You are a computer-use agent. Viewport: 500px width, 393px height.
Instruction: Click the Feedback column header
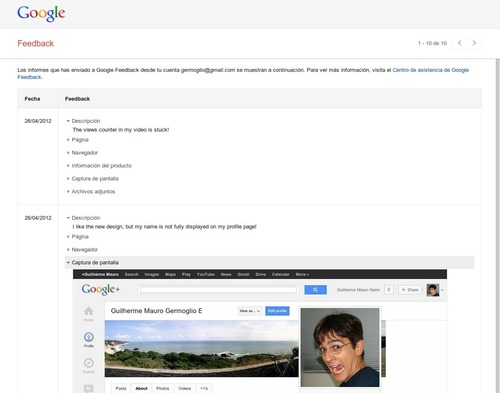coord(77,99)
